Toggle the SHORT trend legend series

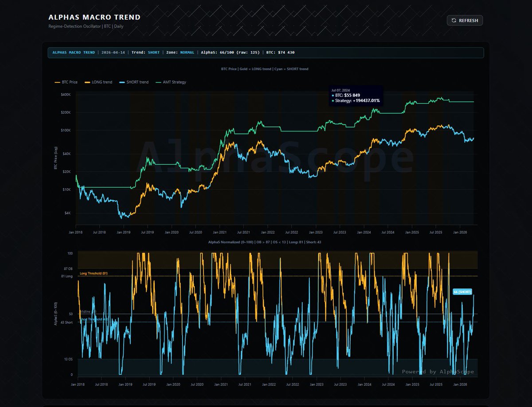pos(137,82)
